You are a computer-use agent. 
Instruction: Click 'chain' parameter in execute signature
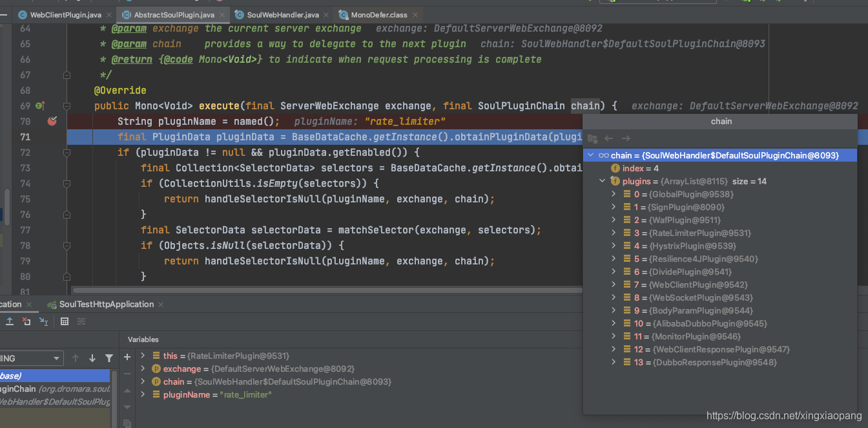(x=585, y=105)
